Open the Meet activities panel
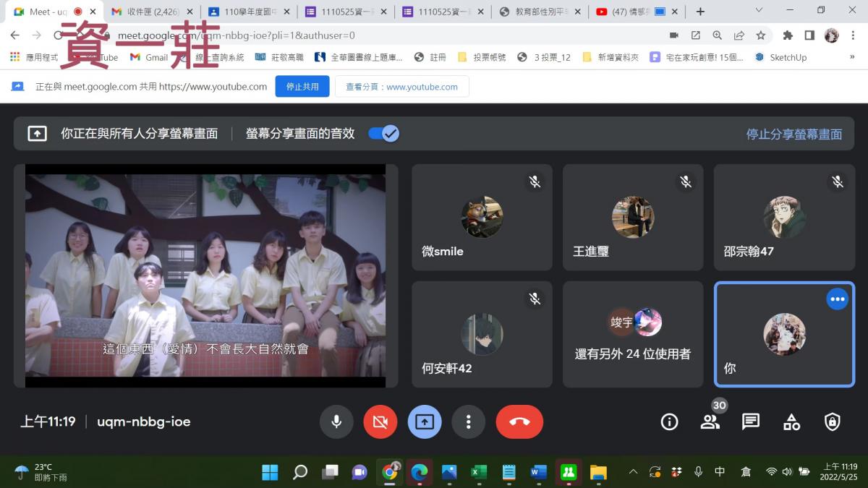This screenshot has width=868, height=488. click(x=791, y=422)
